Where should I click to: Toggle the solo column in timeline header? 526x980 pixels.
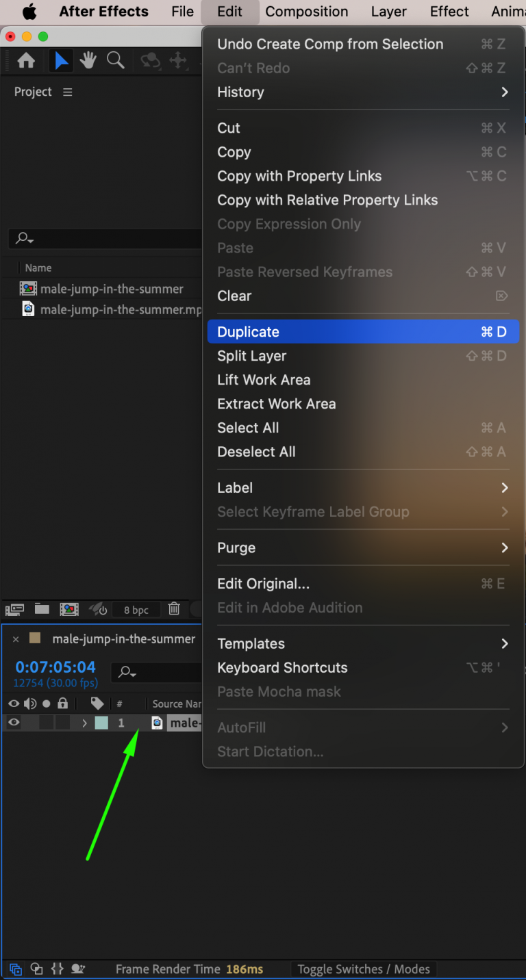45,704
